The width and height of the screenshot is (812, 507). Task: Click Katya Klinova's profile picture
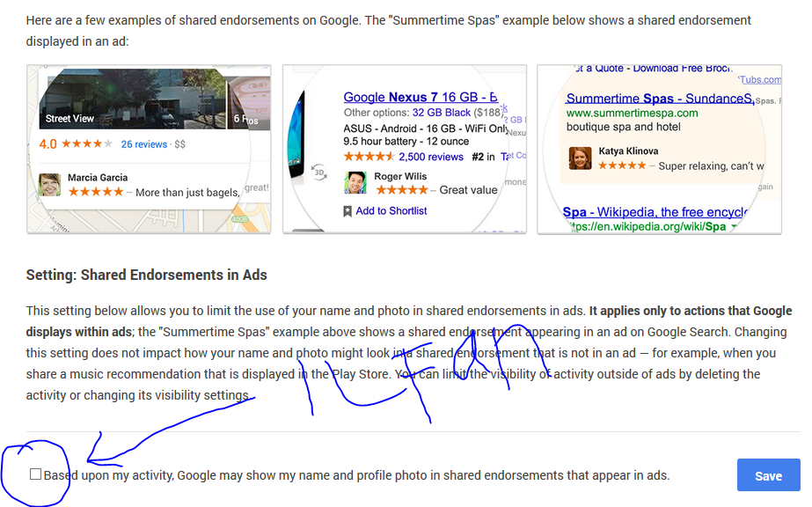click(580, 158)
